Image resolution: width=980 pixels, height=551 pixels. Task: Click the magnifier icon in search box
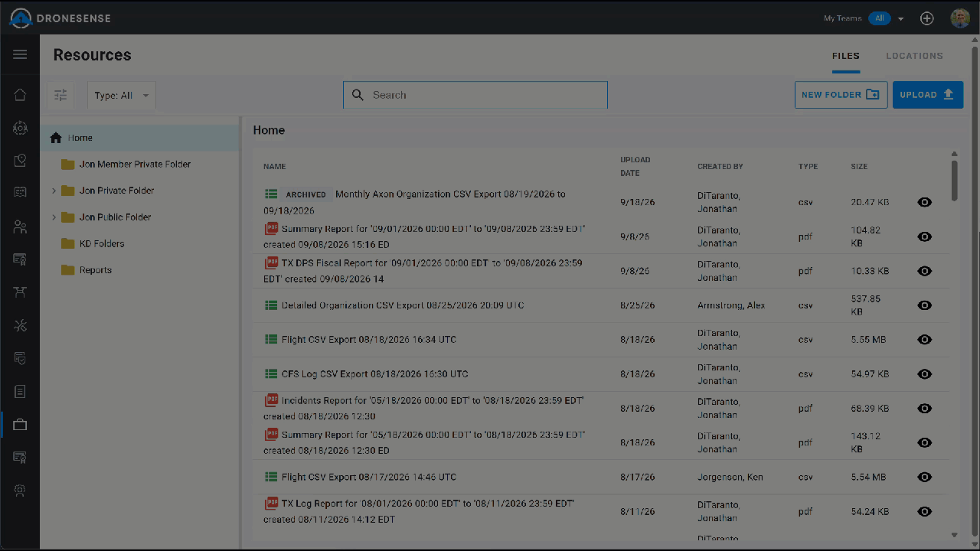click(x=358, y=95)
